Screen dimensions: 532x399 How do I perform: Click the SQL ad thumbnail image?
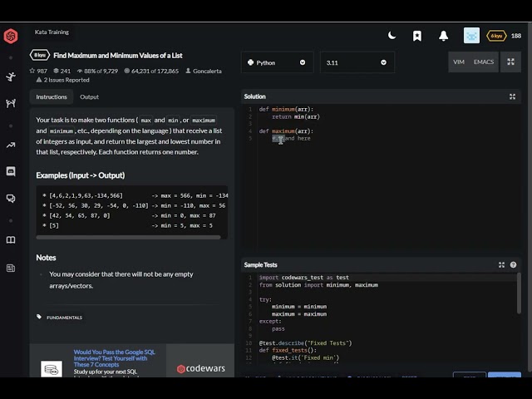(52, 369)
